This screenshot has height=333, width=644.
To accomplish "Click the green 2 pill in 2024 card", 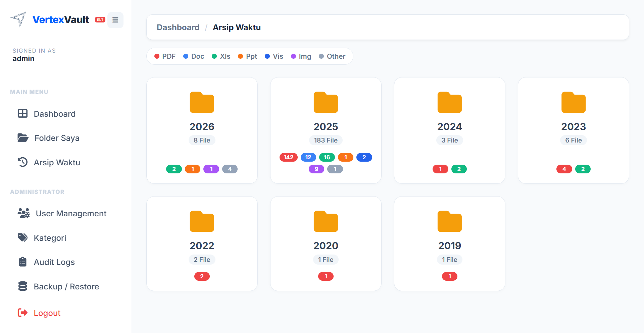I will (x=459, y=169).
